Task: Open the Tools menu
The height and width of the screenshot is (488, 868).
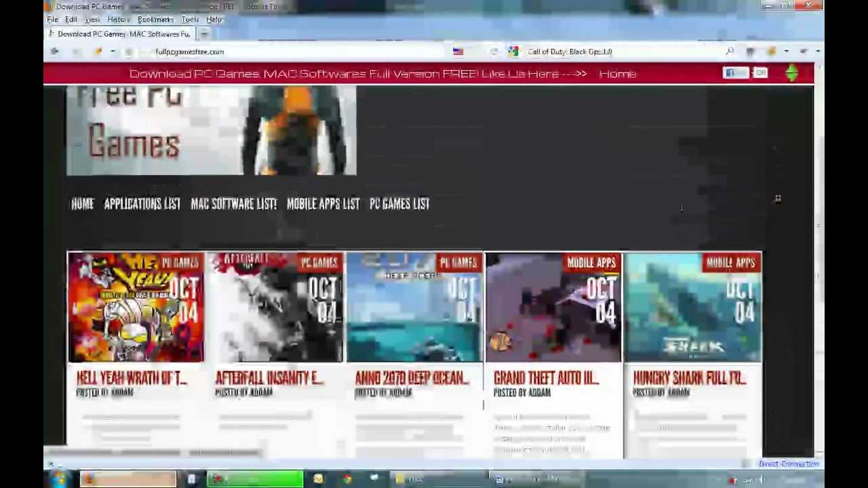Action: coord(190,20)
